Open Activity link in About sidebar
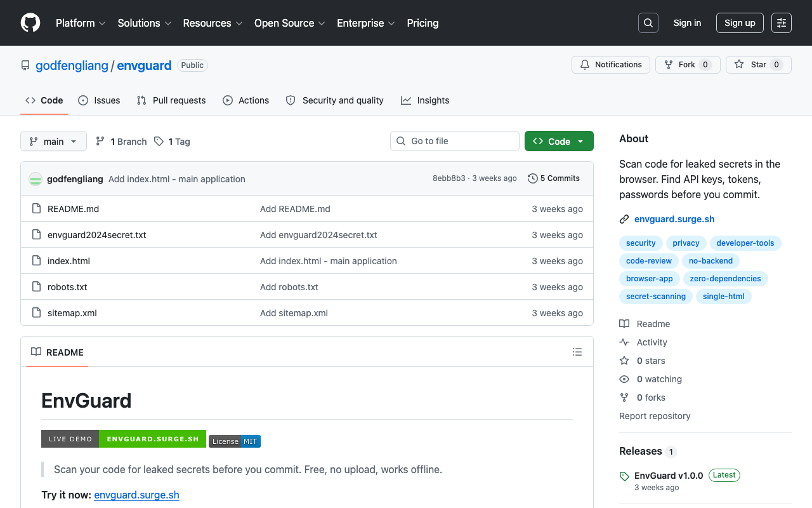This screenshot has height=508, width=812. coord(643,342)
